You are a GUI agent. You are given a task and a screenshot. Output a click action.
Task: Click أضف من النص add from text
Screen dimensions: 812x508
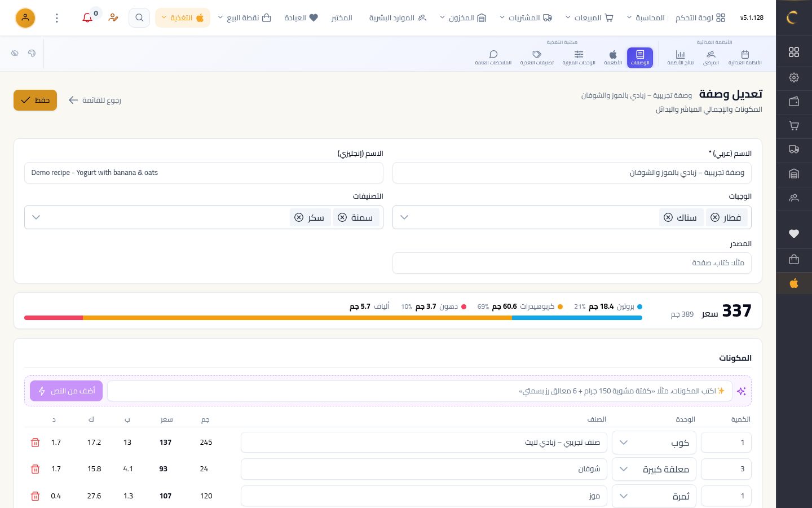tap(67, 391)
